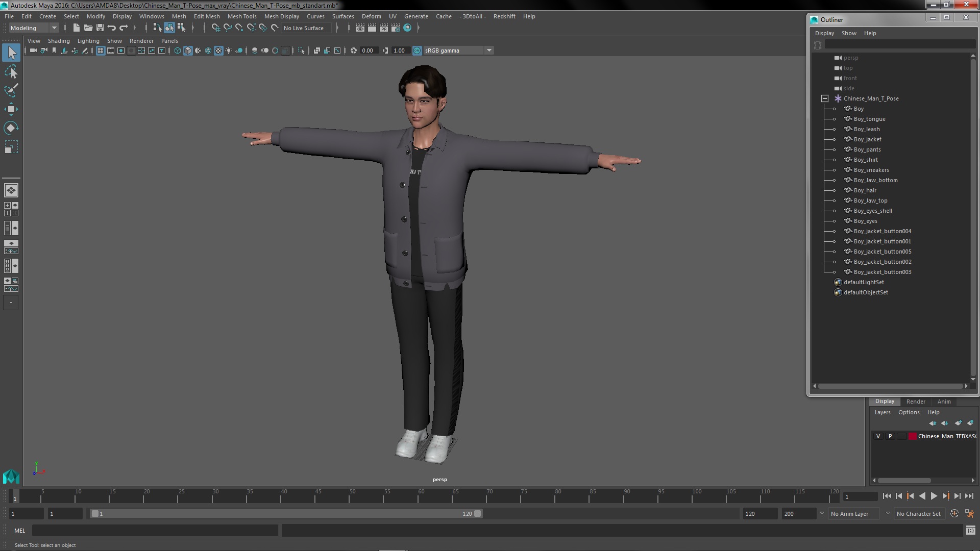Select defaultLightSet in the Outliner
The image size is (980, 551).
(x=864, y=282)
